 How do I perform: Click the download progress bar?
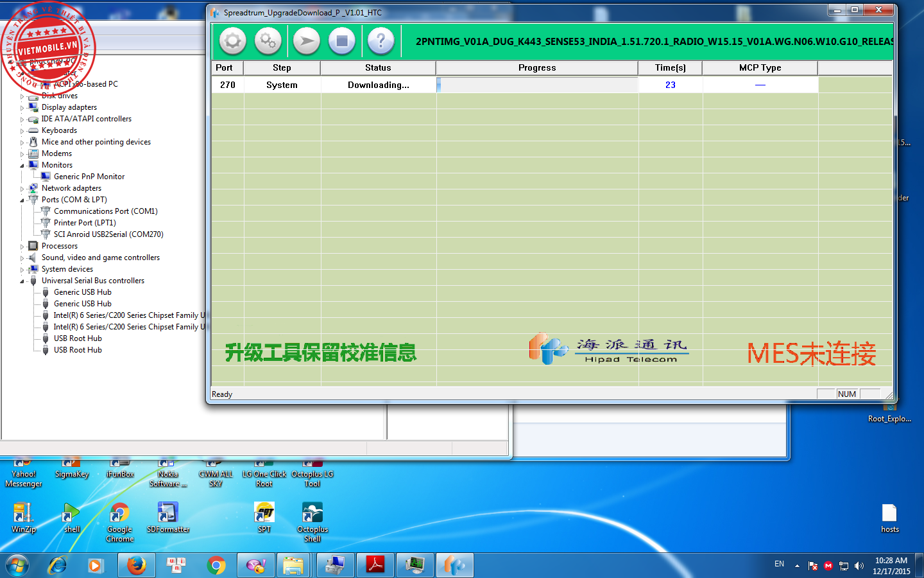[x=537, y=85]
